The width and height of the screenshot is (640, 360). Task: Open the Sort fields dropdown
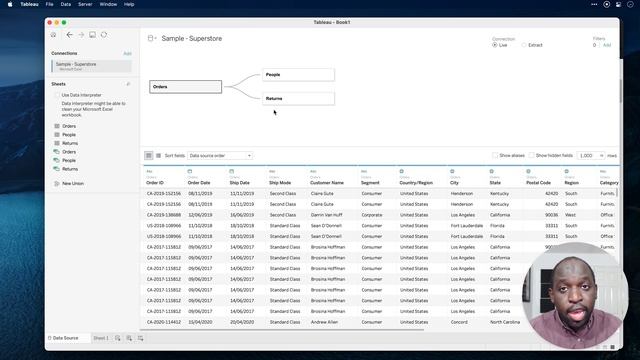coord(220,156)
